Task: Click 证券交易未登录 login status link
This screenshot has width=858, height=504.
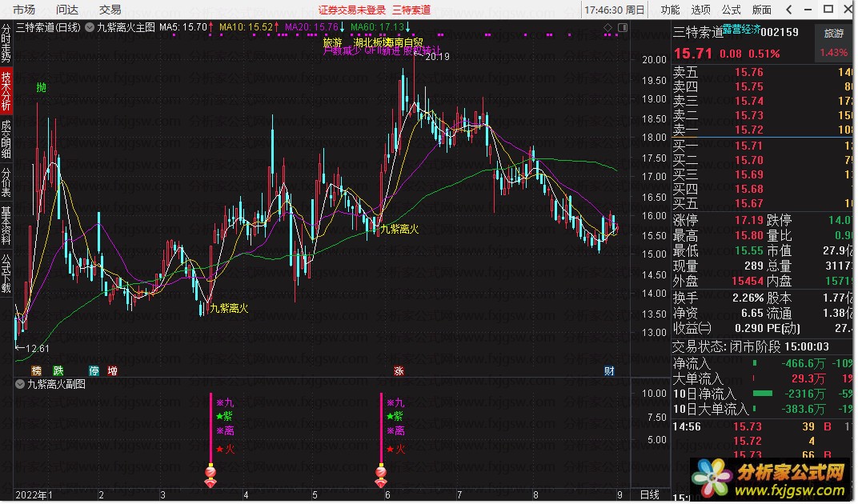Action: click(x=352, y=10)
